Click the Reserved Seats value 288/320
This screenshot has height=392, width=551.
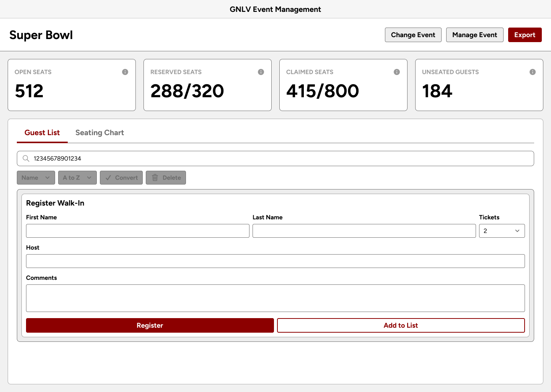(x=187, y=91)
